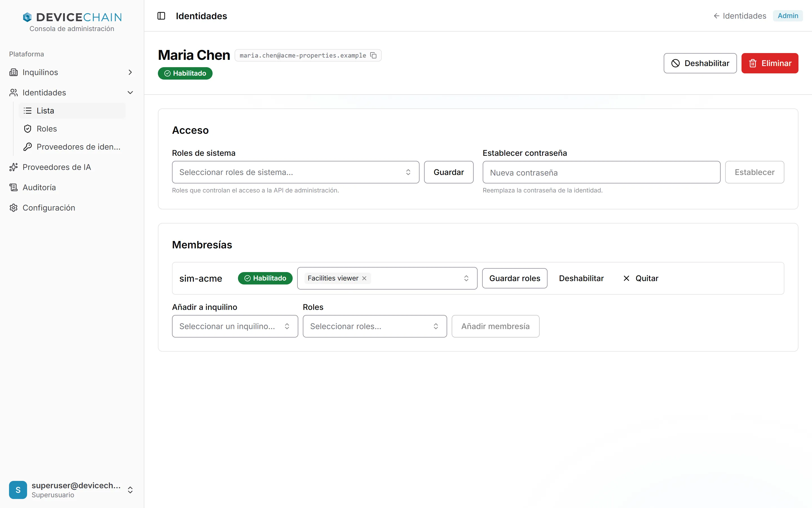Open Proveedores de identidad item
Screen dimensions: 812x508
(72, 147)
